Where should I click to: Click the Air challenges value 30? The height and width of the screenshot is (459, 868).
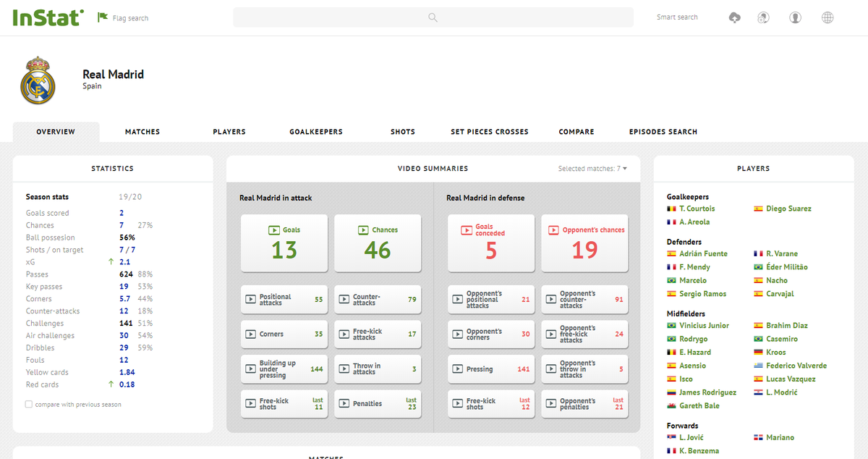pyautogui.click(x=124, y=336)
